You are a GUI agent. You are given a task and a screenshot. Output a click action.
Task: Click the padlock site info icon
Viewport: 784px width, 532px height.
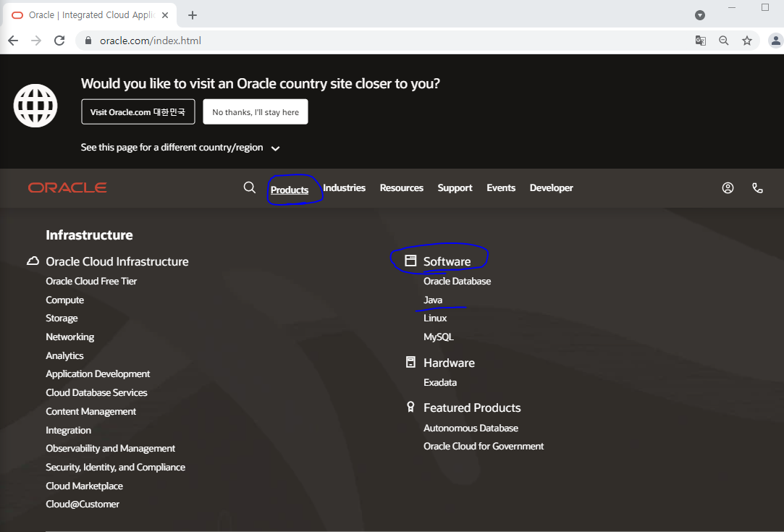(88, 41)
